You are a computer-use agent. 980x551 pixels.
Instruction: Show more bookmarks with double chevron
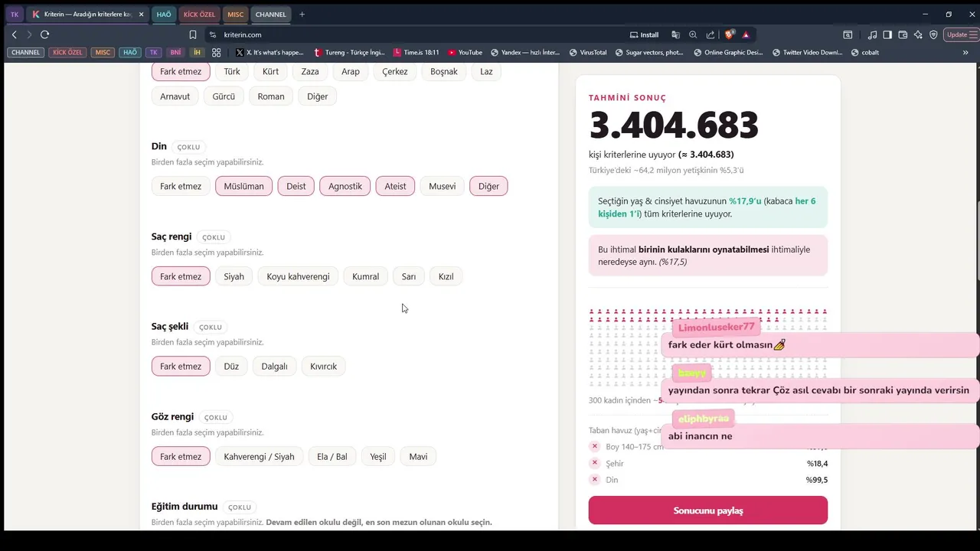[x=965, y=53]
